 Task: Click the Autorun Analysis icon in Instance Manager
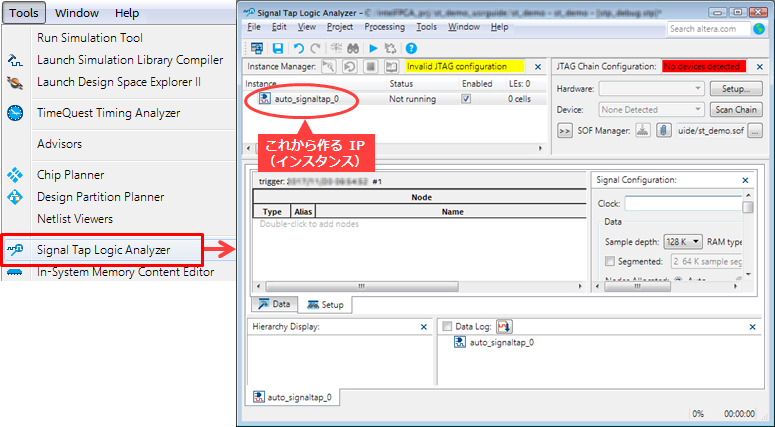[349, 67]
